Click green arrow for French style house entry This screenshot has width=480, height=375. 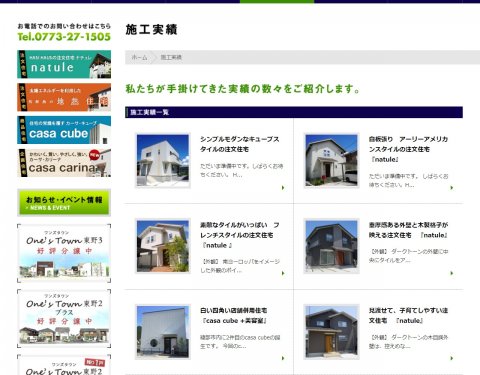tap(283, 273)
